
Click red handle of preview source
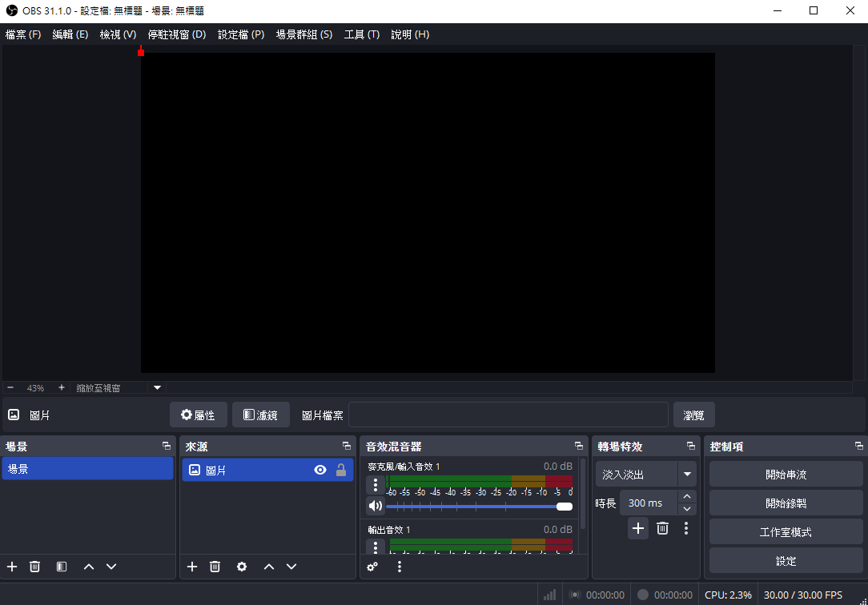[x=141, y=53]
